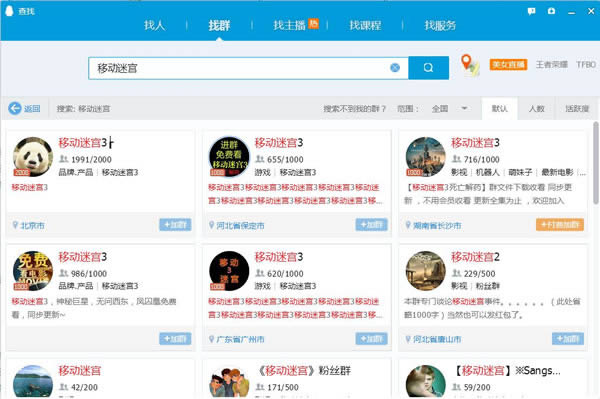The width and height of the screenshot is (600, 399).
Task: Join the 河北省唐山市 group with +加群
Action: coord(568,339)
